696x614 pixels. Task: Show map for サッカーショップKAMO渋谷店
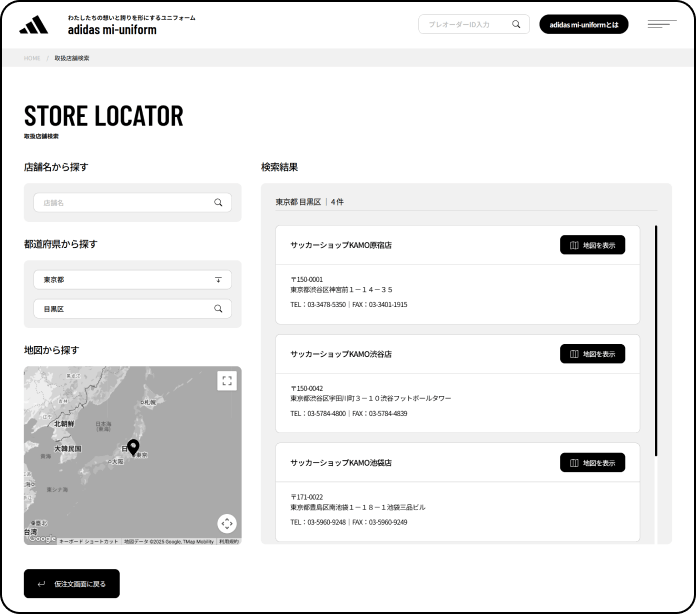(x=592, y=354)
